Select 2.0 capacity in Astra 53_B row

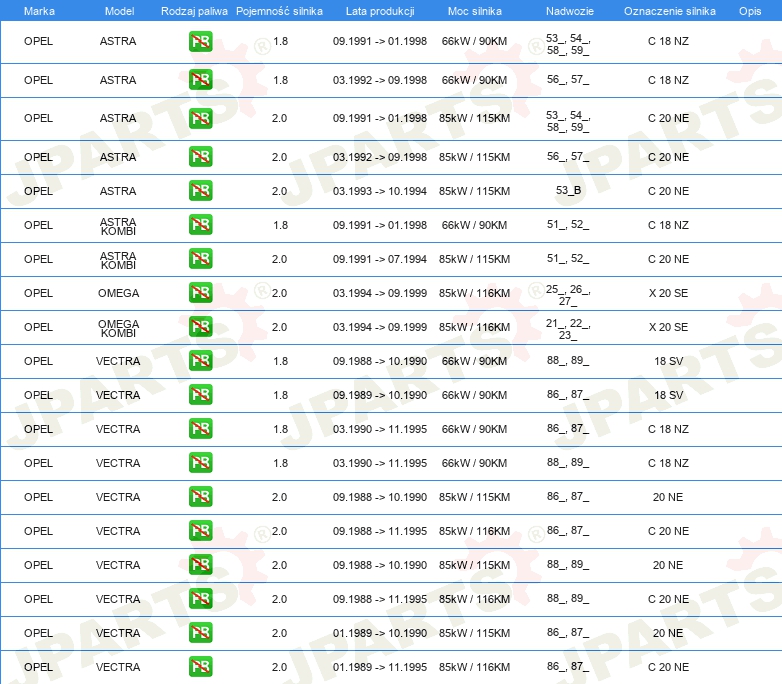pos(279,191)
